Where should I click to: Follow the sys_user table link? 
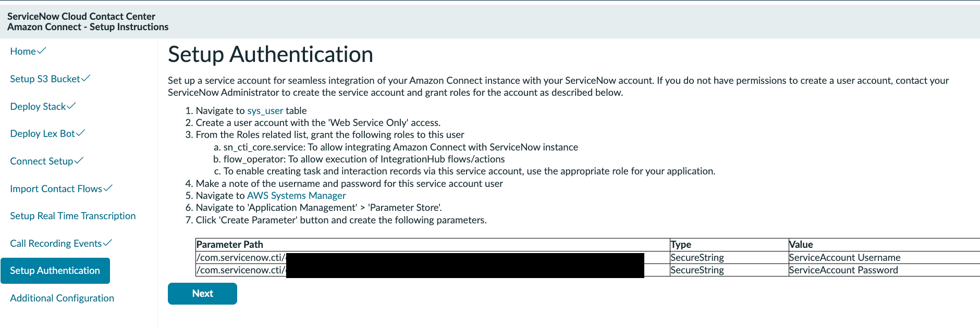tap(265, 110)
